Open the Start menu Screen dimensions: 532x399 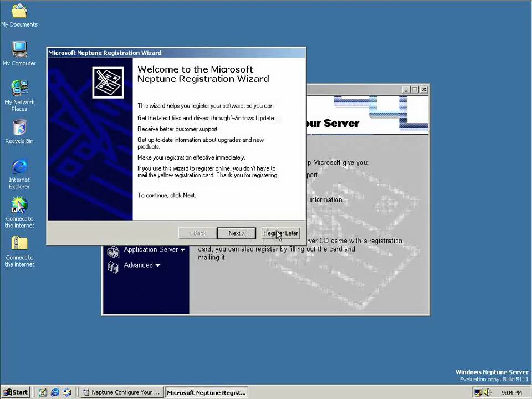16,392
